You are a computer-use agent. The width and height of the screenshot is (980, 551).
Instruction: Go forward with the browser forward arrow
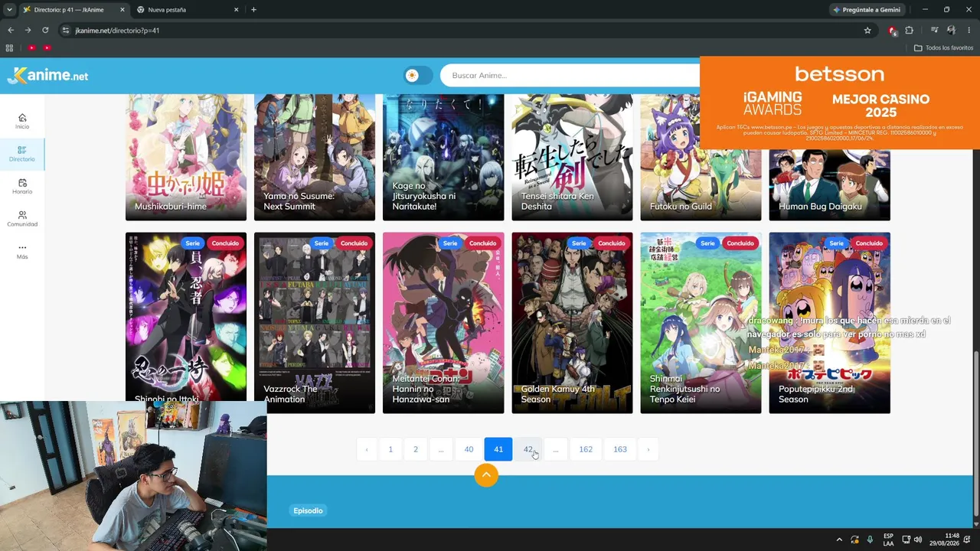[x=28, y=31]
